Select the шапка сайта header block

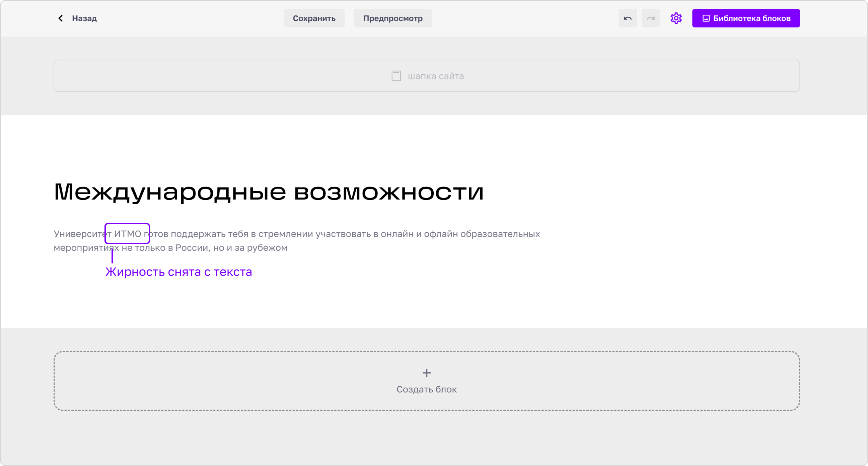tap(426, 76)
